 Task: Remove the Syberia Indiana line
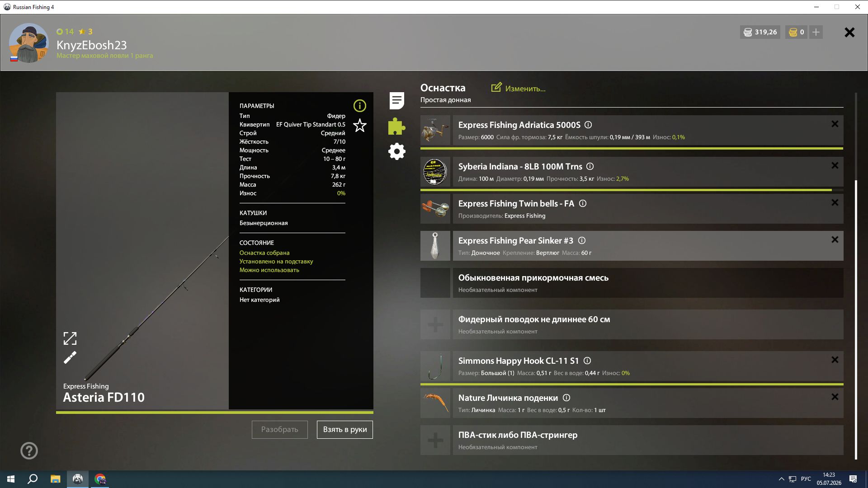835,165
